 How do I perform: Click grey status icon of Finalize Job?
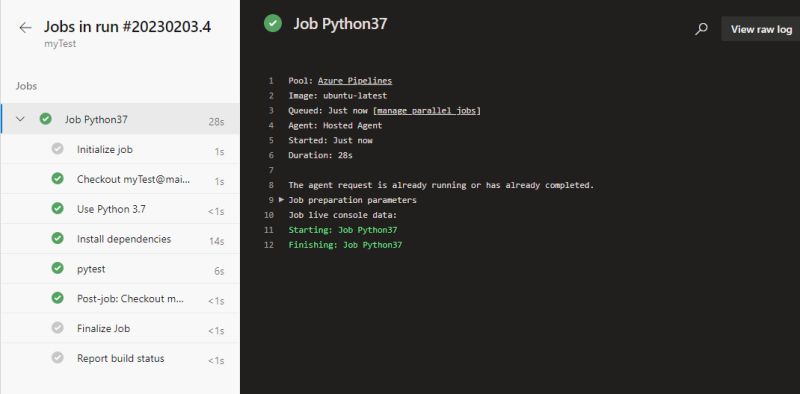[x=58, y=328]
